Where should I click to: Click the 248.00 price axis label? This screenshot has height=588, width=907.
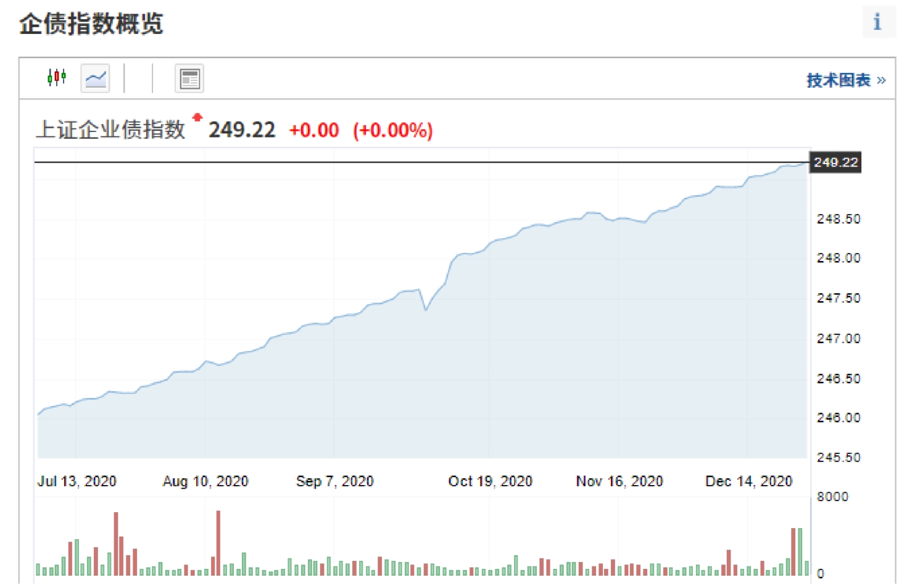(839, 258)
